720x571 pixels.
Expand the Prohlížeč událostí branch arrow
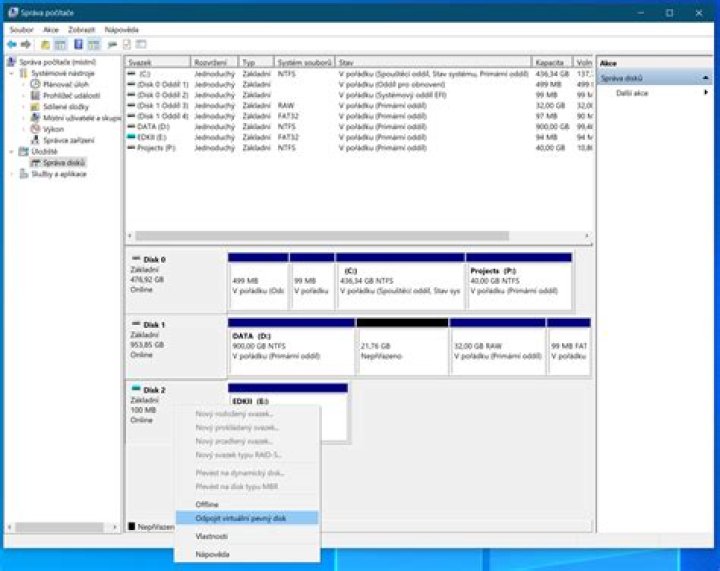(x=24, y=95)
